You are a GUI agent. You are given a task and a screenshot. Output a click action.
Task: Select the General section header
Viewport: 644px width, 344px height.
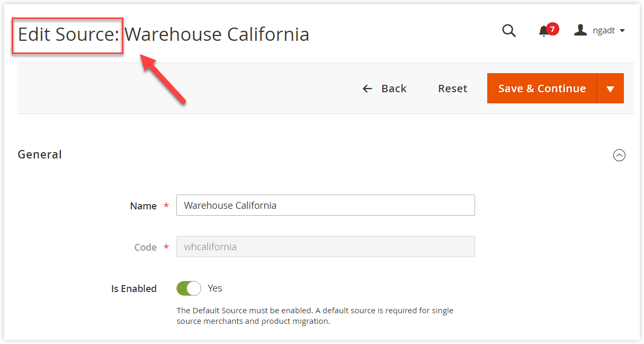point(39,154)
